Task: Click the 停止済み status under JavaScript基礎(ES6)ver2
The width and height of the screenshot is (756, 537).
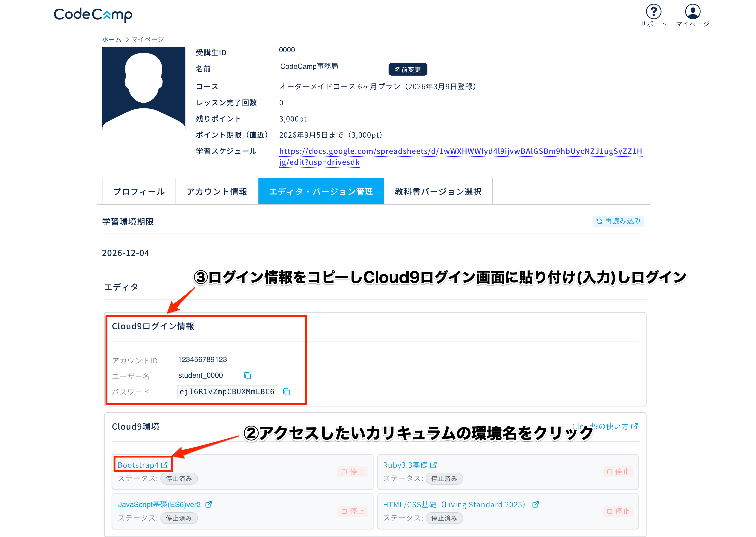Action: [179, 518]
